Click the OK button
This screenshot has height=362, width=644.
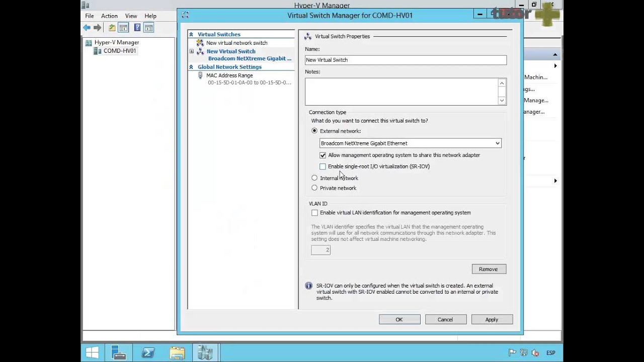point(399,319)
